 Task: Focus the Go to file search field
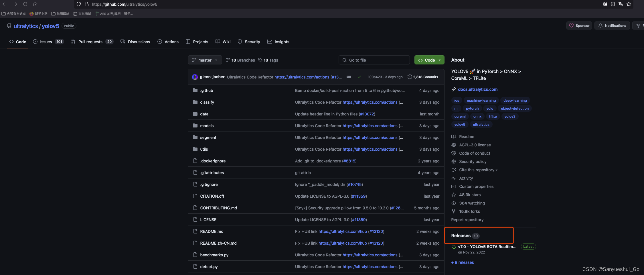pyautogui.click(x=374, y=60)
